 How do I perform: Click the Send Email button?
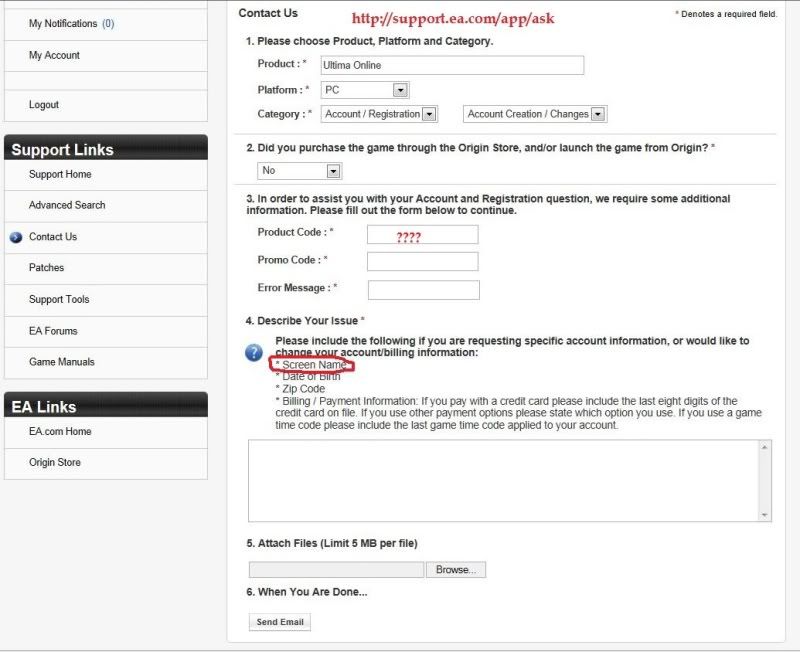point(280,622)
